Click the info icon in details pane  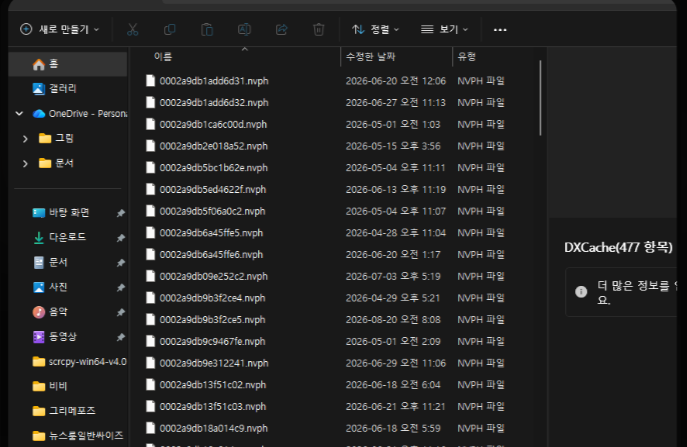[581, 292]
